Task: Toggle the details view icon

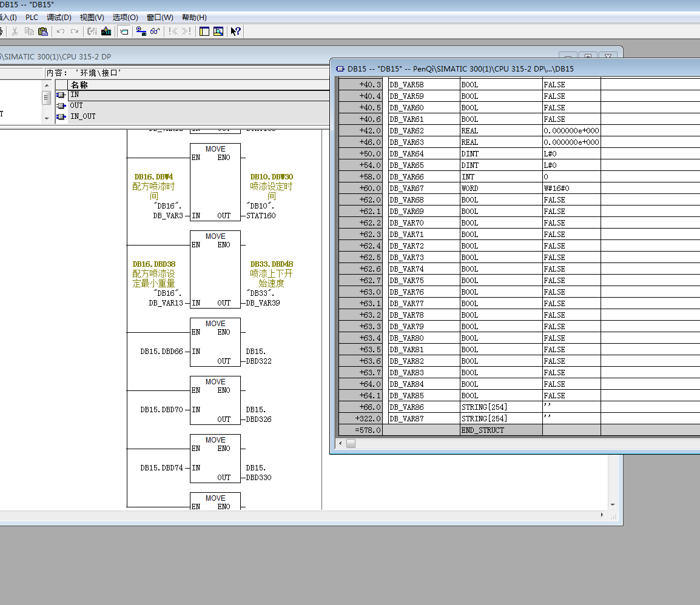Action: [x=218, y=32]
